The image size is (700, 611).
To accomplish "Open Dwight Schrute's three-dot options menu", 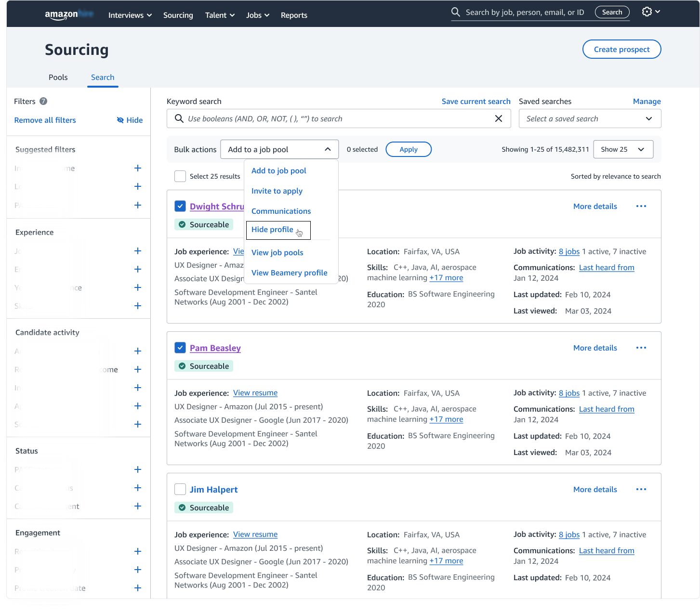I will (x=641, y=206).
